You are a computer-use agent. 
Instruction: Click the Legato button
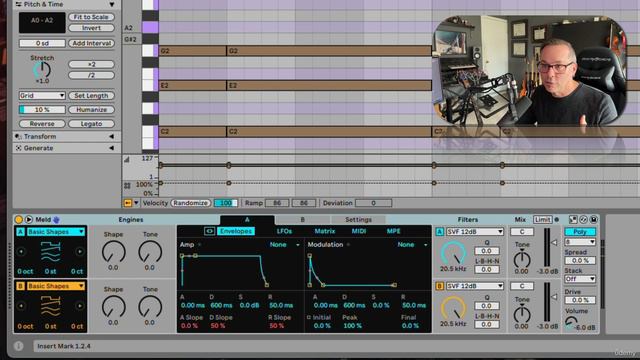point(91,124)
